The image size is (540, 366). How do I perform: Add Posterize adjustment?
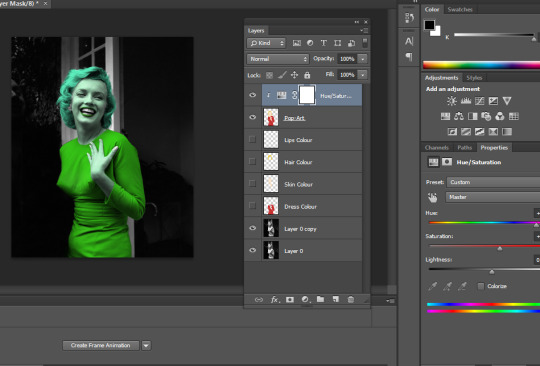(466, 132)
